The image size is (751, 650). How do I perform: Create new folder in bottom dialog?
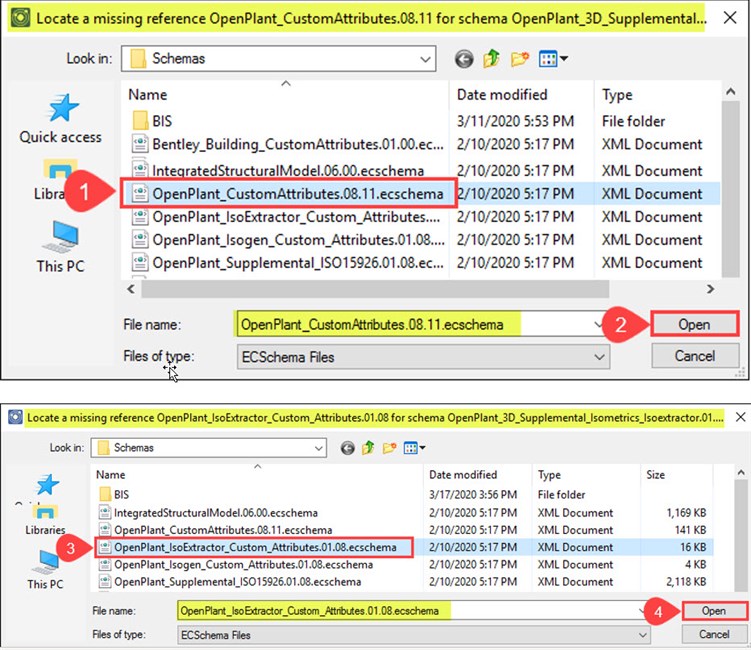[389, 448]
